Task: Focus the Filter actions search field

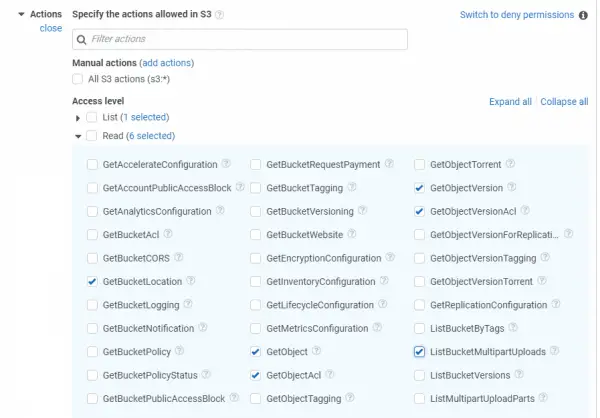Action: click(x=240, y=39)
